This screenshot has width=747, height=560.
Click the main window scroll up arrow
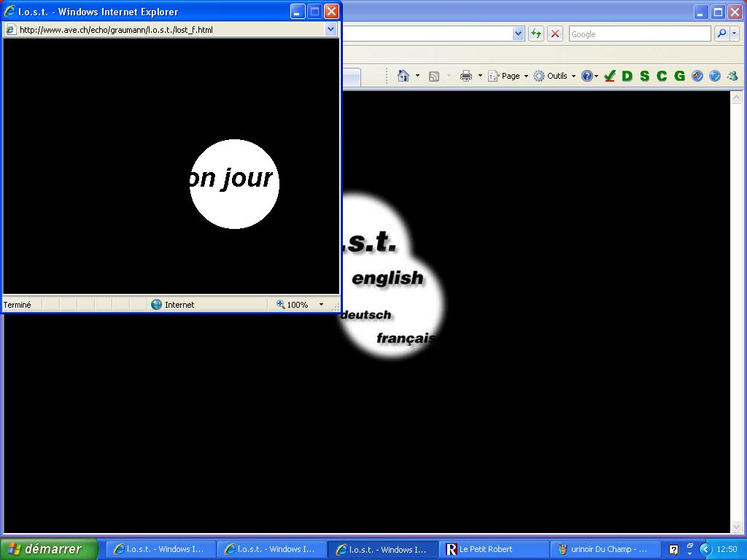tap(736, 98)
